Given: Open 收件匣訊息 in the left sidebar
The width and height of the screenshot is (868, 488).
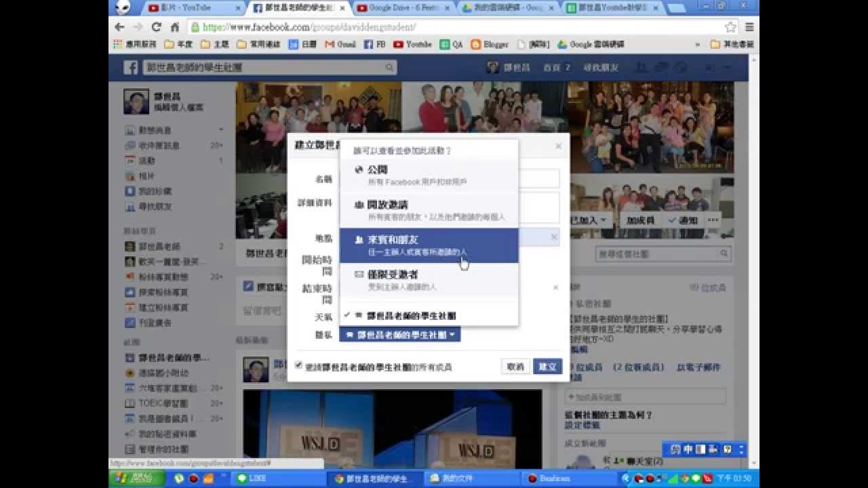Looking at the screenshot, I should pos(159,146).
